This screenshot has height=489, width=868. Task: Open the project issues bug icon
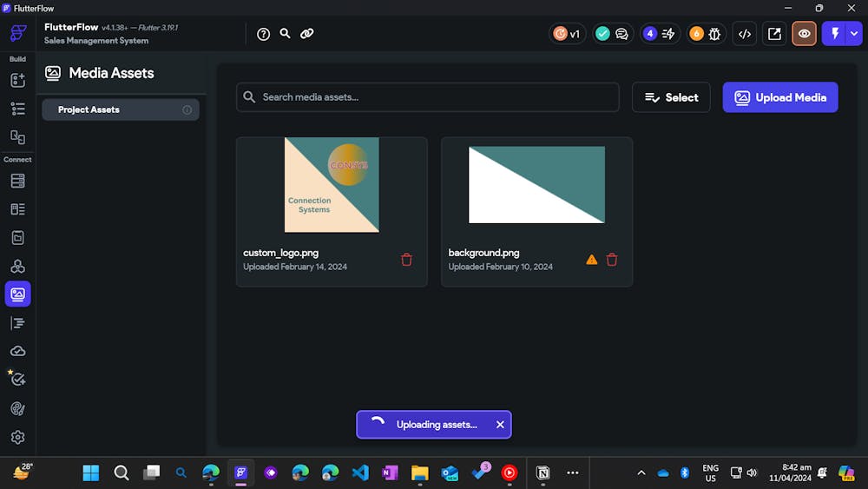(714, 34)
